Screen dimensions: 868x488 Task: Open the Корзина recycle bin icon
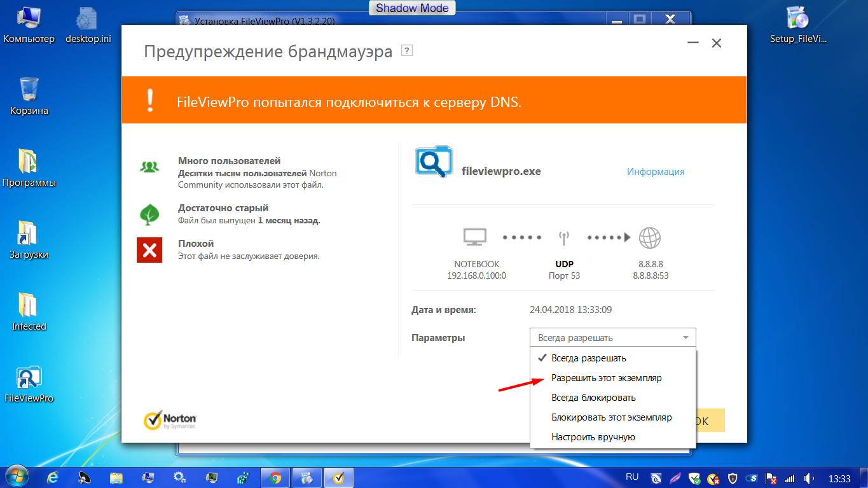pos(29,97)
